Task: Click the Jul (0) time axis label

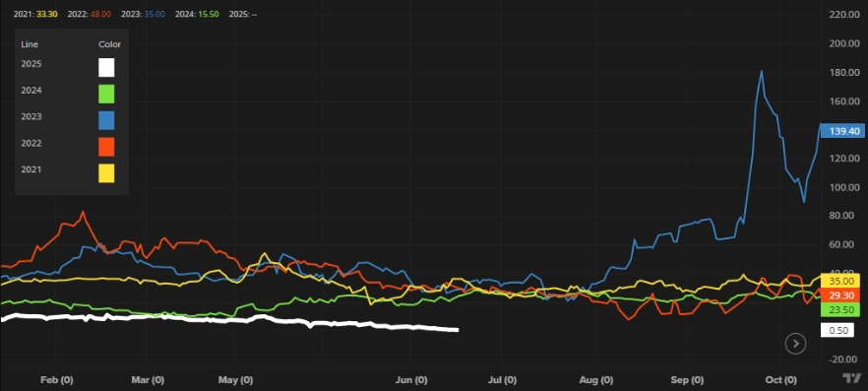Action: [503, 380]
